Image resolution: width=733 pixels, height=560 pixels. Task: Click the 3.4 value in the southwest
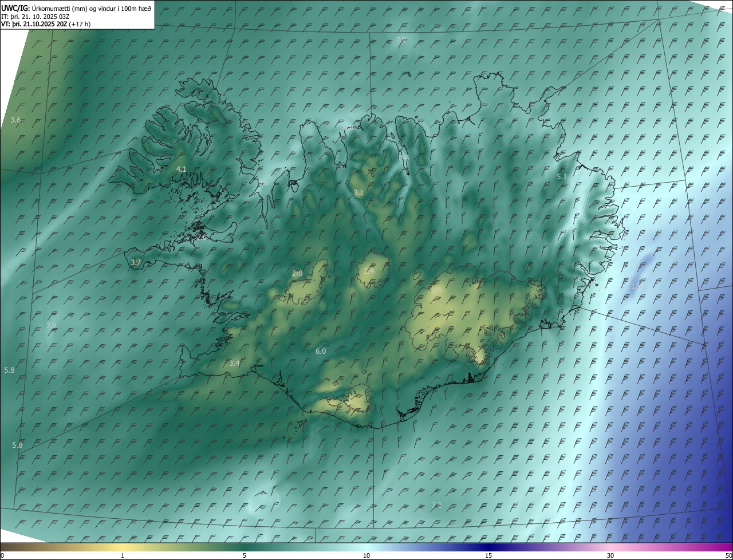coord(234,363)
